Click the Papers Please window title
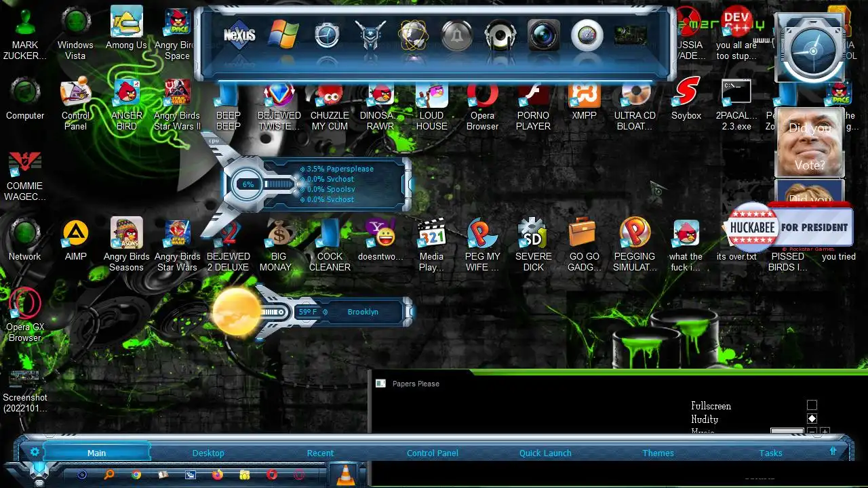This screenshot has height=488, width=868. click(x=416, y=384)
